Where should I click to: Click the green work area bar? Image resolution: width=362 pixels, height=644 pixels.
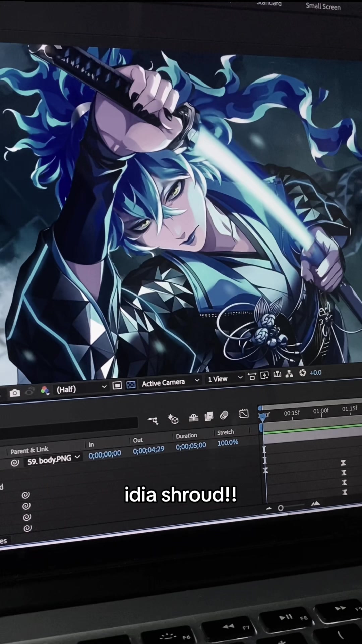pos(313,429)
